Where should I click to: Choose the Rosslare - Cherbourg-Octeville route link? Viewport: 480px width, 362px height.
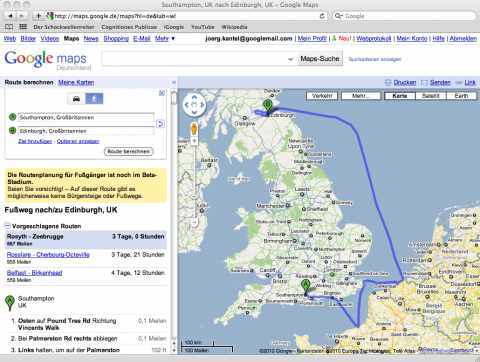(48, 255)
